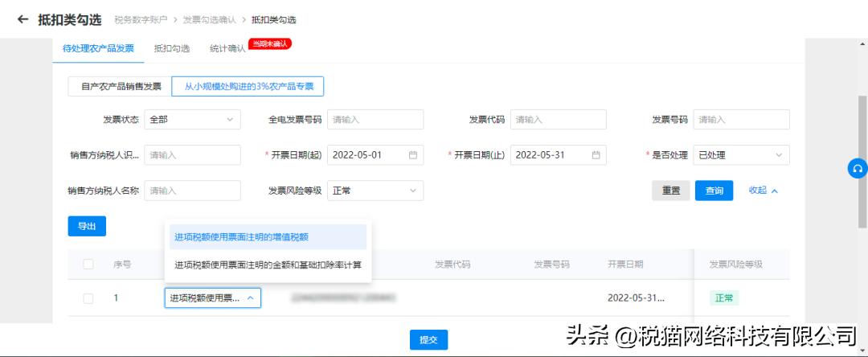Select 从小规模处购进的3%农产品专票 sub-tab
The image size is (868, 357).
coord(248,86)
